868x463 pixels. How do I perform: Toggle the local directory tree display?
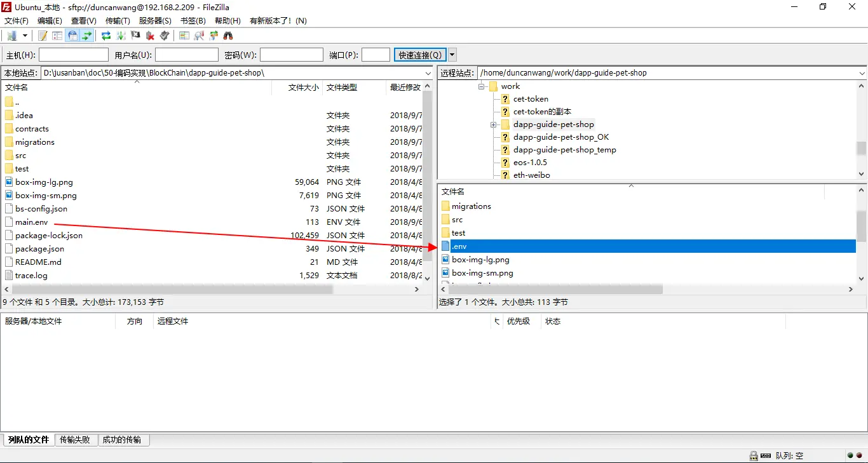click(57, 36)
